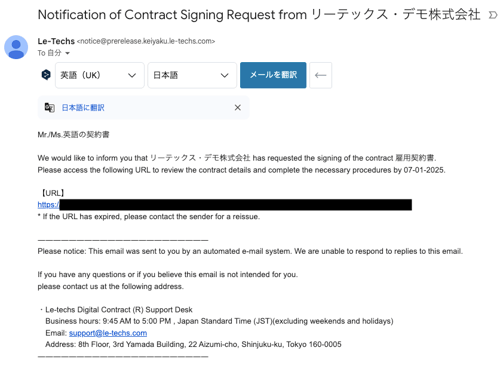
Task: Click the To 自分 recipient text
Action: pos(49,53)
